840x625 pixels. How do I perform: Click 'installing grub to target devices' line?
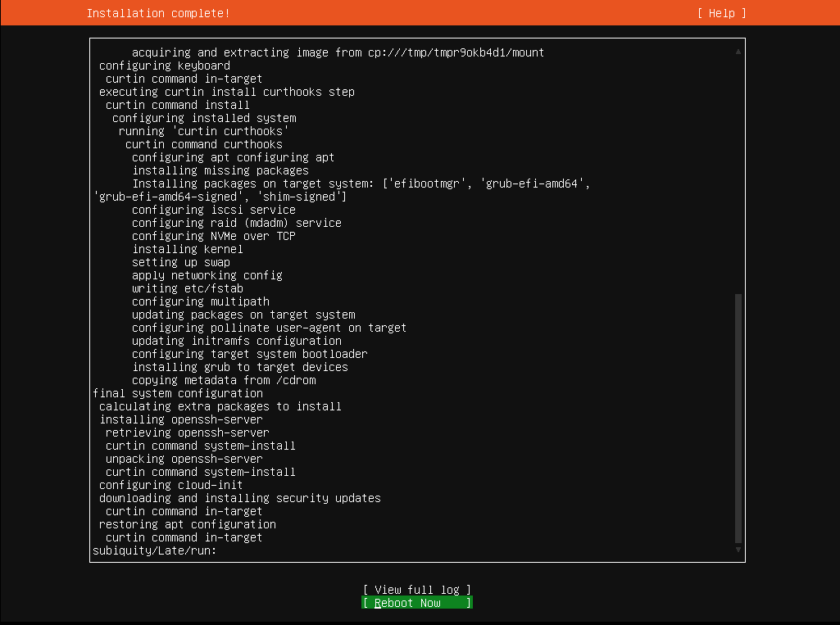240,368
